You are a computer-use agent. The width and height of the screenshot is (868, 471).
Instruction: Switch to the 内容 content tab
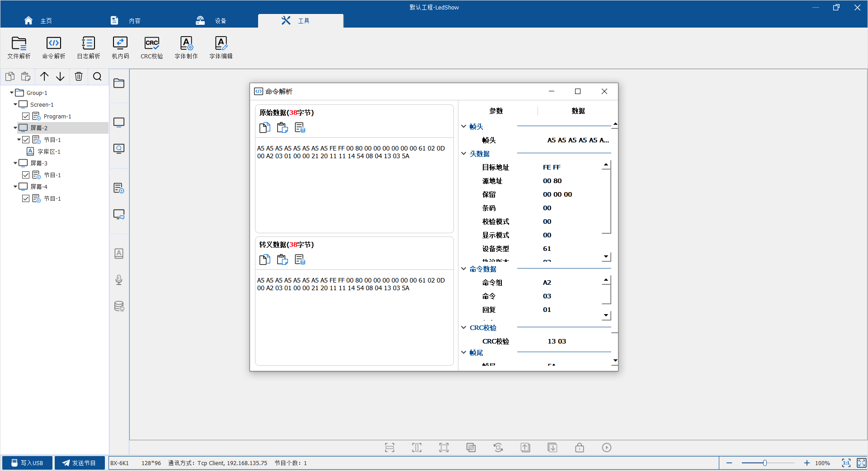click(x=126, y=21)
